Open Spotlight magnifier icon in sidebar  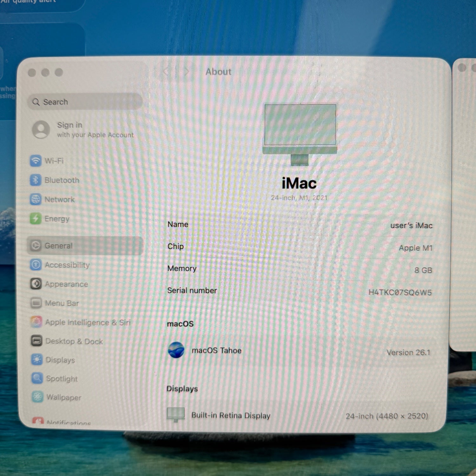click(x=37, y=378)
